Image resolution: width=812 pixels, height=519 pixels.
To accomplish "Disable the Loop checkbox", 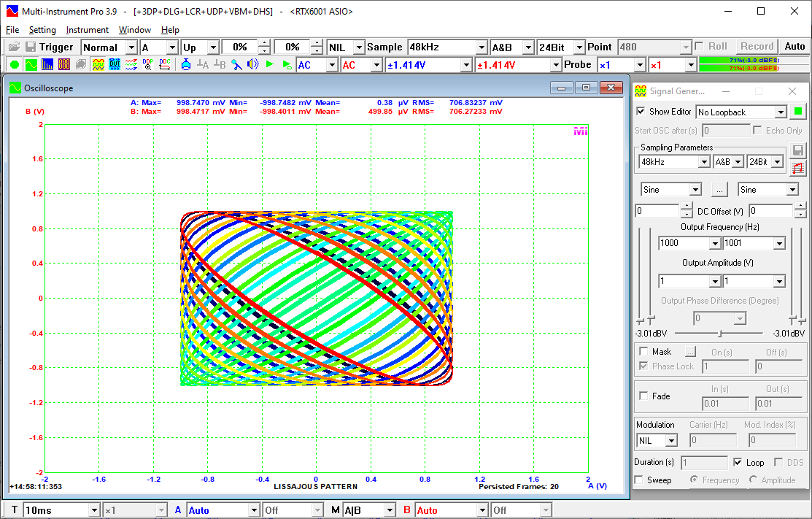I will pyautogui.click(x=738, y=462).
